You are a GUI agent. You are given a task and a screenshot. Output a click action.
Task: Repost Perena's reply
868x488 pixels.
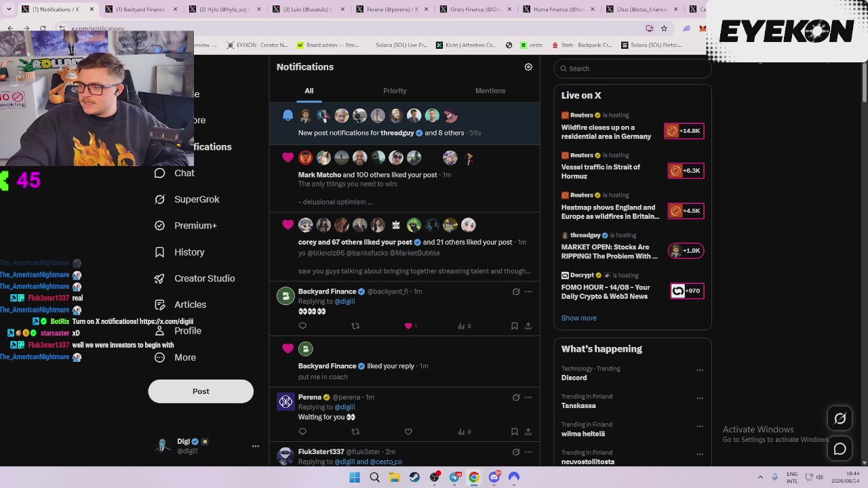point(355,432)
